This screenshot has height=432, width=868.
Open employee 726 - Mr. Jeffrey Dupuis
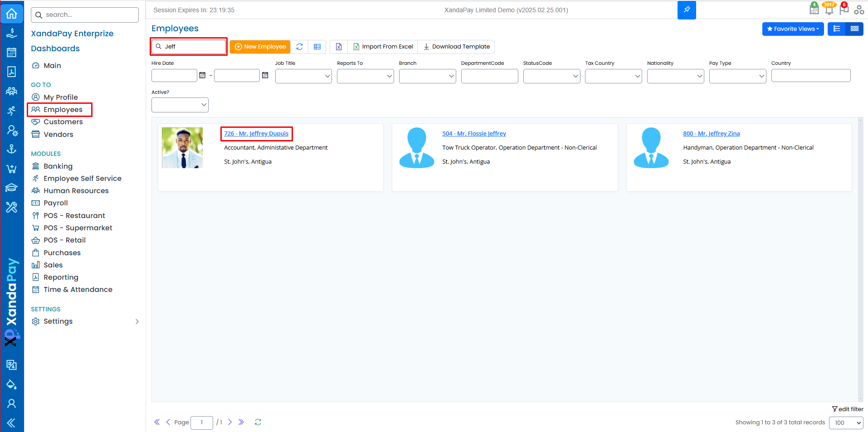(256, 134)
